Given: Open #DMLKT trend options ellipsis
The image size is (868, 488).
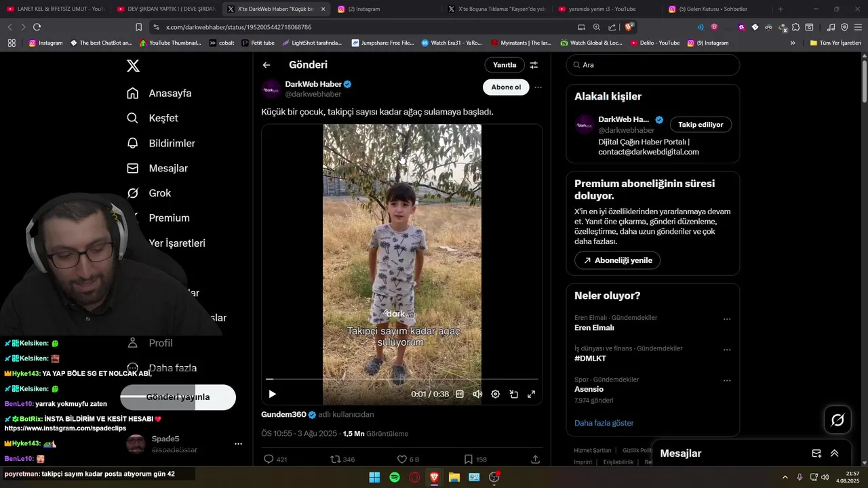Looking at the screenshot, I should pyautogui.click(x=727, y=350).
